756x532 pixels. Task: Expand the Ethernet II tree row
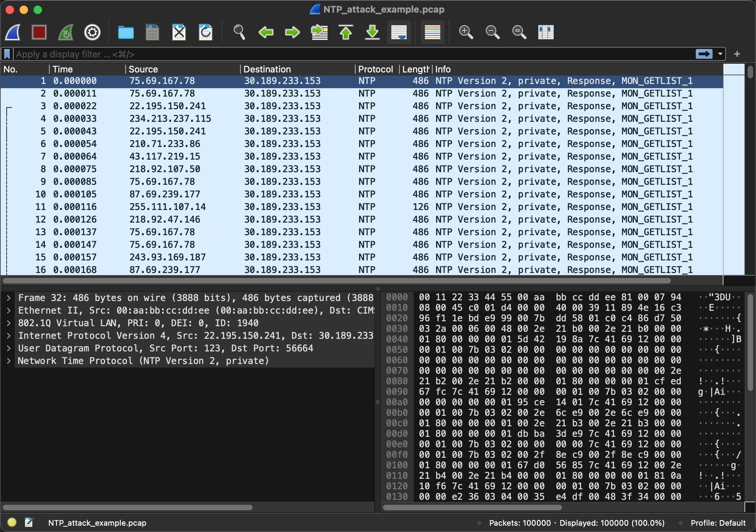pos(9,310)
